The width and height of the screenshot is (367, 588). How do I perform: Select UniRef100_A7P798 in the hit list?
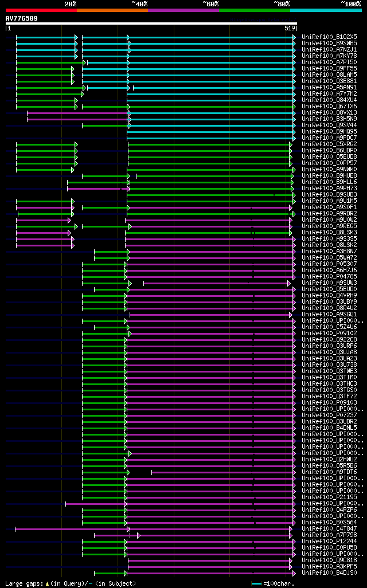330,535
